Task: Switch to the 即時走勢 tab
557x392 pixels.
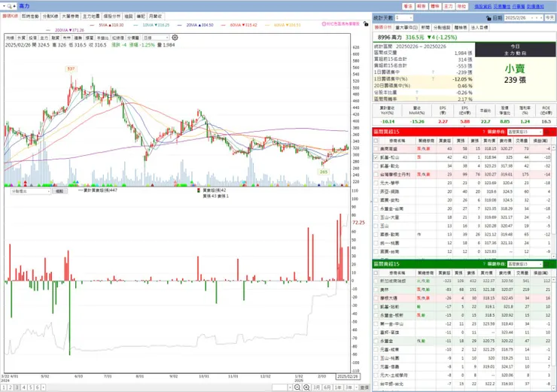Action: click(x=30, y=17)
